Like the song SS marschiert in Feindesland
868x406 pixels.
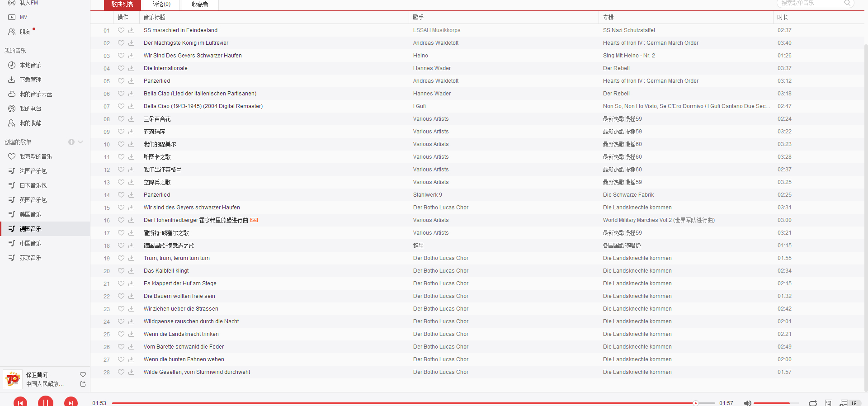click(x=121, y=30)
